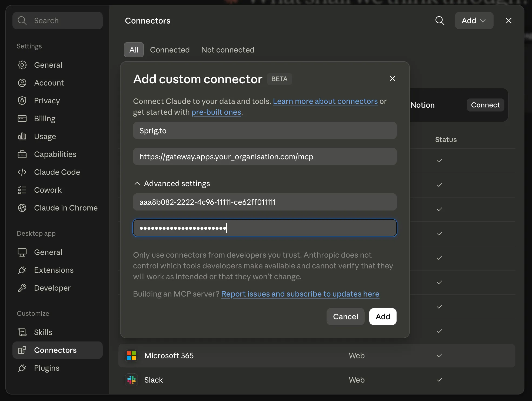Click the OAuth client ID field
This screenshot has width=532, height=401.
pyautogui.click(x=265, y=202)
